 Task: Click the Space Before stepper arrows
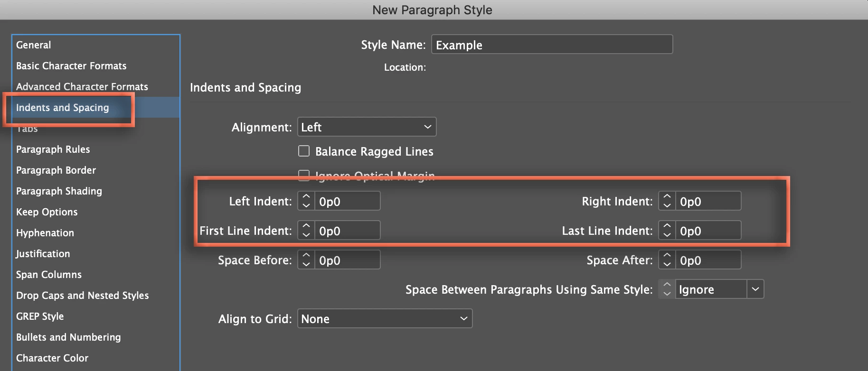tap(306, 260)
